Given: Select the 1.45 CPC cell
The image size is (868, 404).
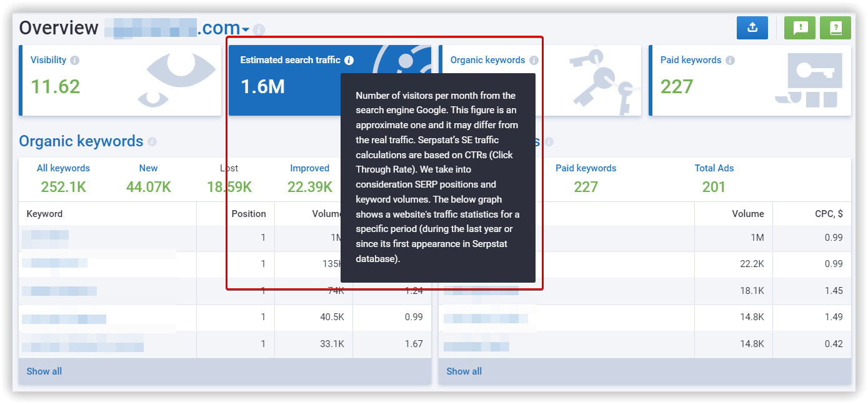Looking at the screenshot, I should [834, 291].
